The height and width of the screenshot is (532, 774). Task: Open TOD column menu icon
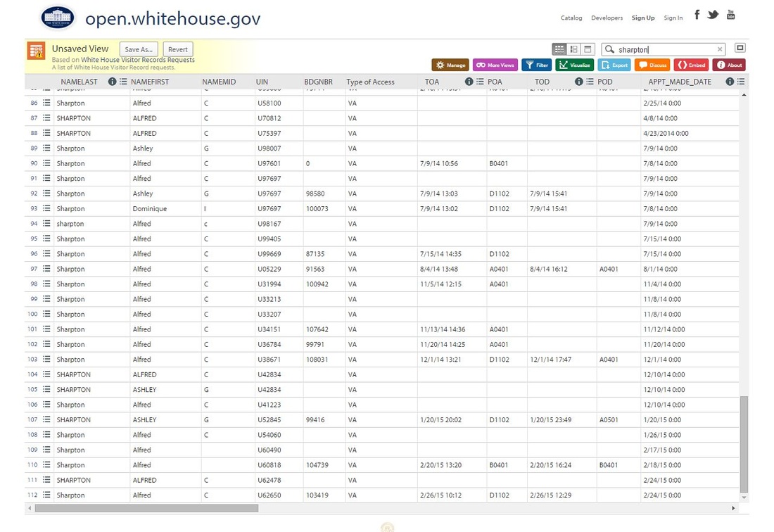pyautogui.click(x=590, y=82)
